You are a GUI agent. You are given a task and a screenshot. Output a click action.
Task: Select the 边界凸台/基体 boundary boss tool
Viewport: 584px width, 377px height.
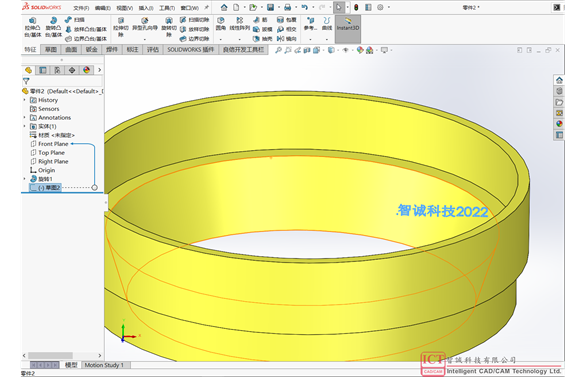(x=86, y=38)
